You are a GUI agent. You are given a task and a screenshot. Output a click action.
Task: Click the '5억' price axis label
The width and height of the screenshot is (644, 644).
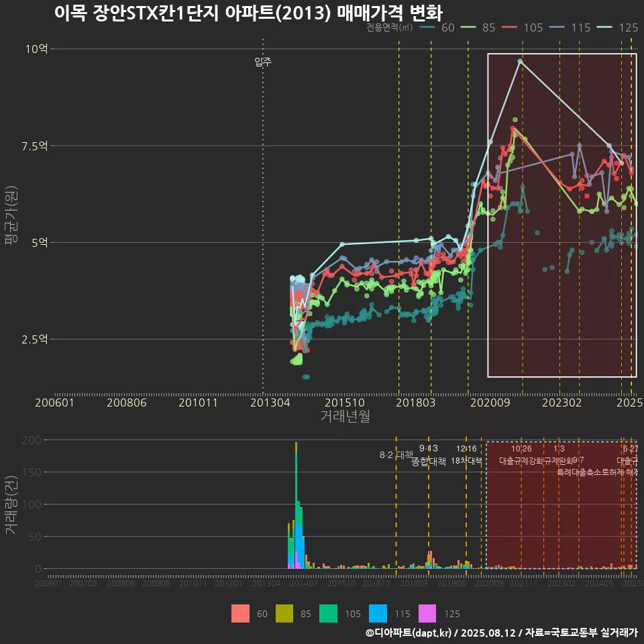40,243
